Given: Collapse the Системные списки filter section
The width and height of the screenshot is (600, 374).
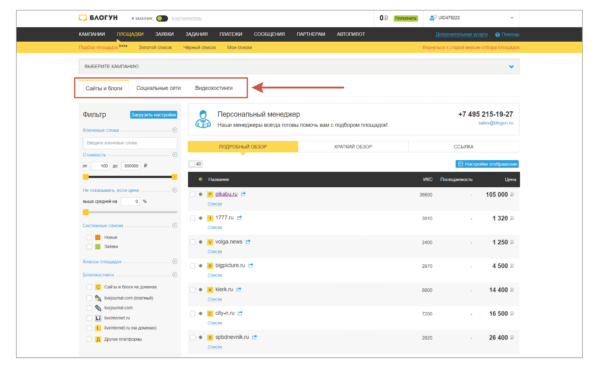Looking at the screenshot, I should [x=174, y=225].
